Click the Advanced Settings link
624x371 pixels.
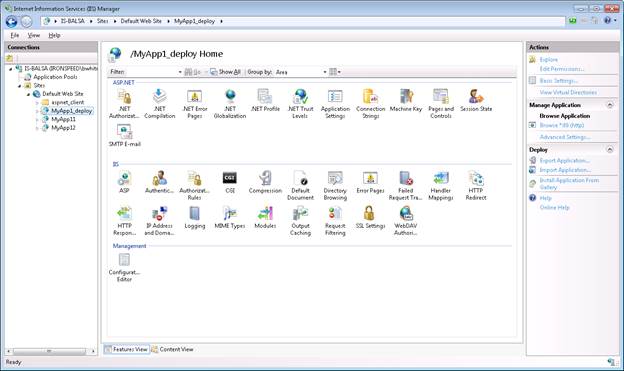point(564,137)
